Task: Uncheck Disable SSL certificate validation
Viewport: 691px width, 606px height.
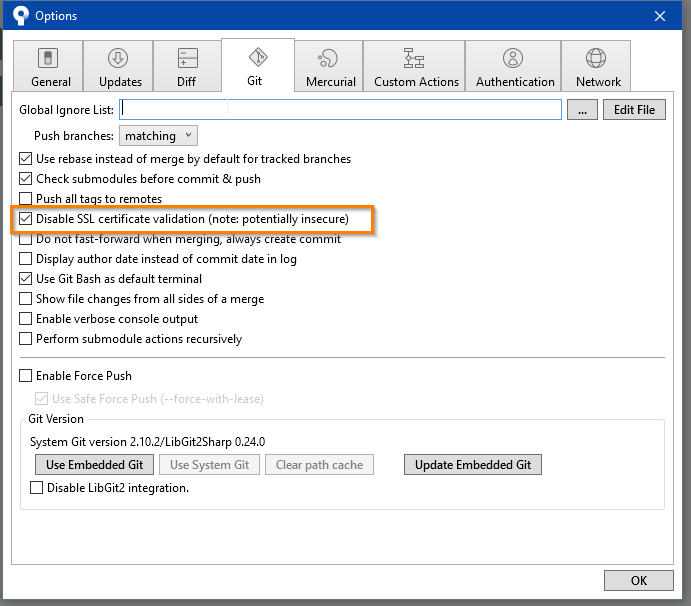Action: pos(26,219)
